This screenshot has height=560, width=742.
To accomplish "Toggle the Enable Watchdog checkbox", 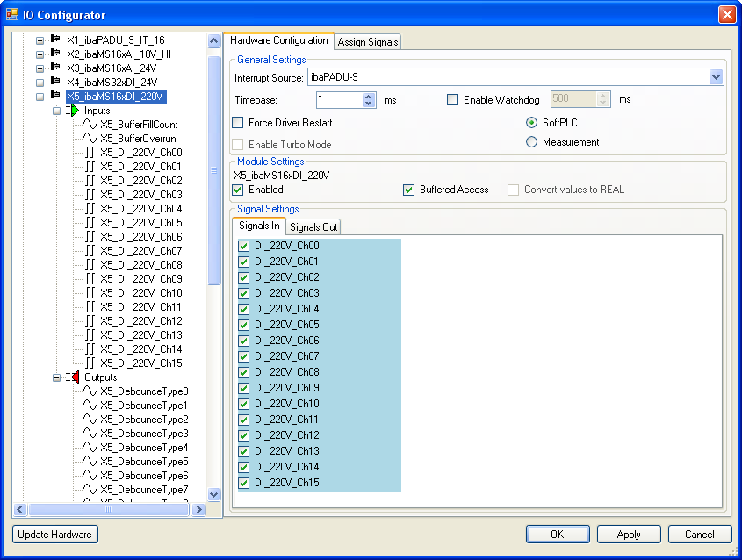I will point(453,100).
